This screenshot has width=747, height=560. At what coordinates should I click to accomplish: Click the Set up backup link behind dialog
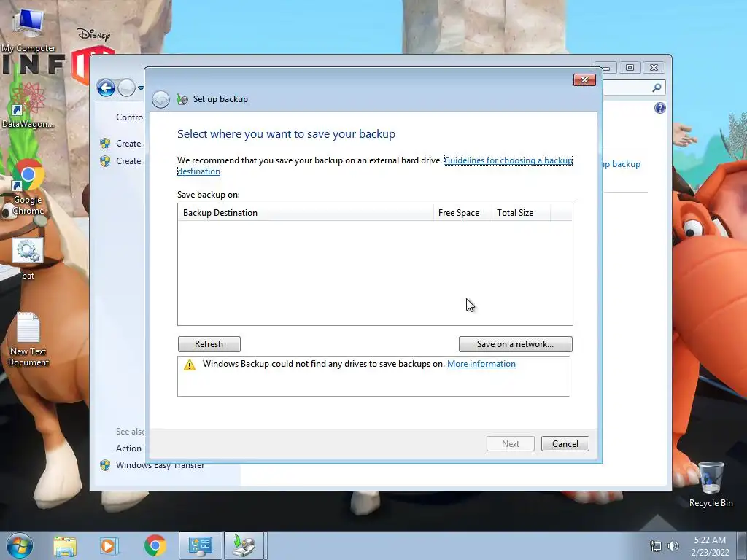622,164
